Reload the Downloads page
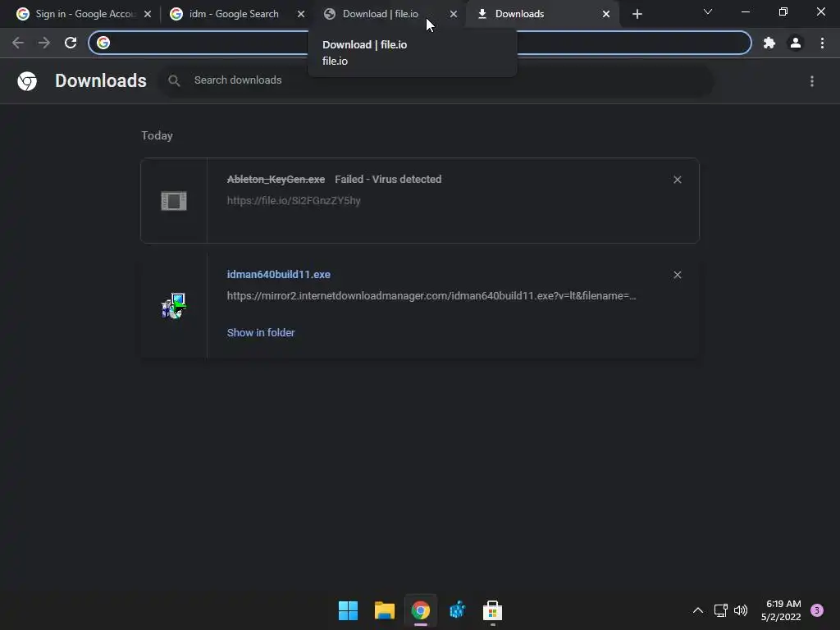Viewport: 840px width, 630px height. pos(71,43)
